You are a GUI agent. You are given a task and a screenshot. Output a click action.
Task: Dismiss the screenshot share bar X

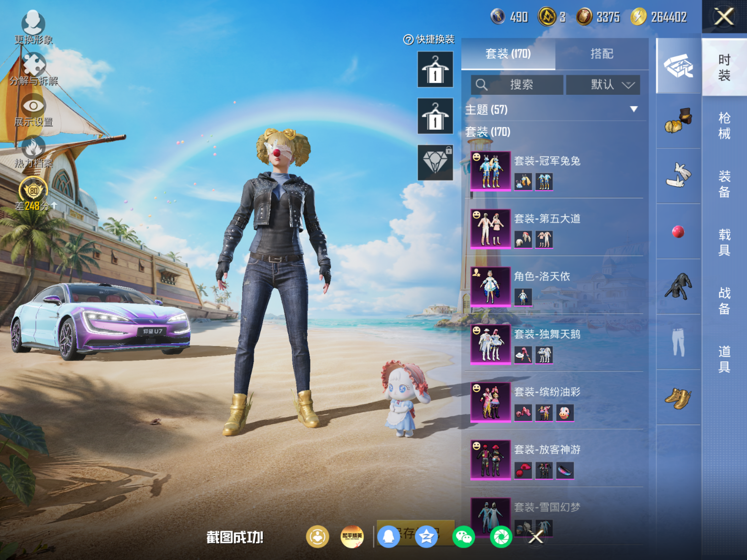pyautogui.click(x=536, y=537)
